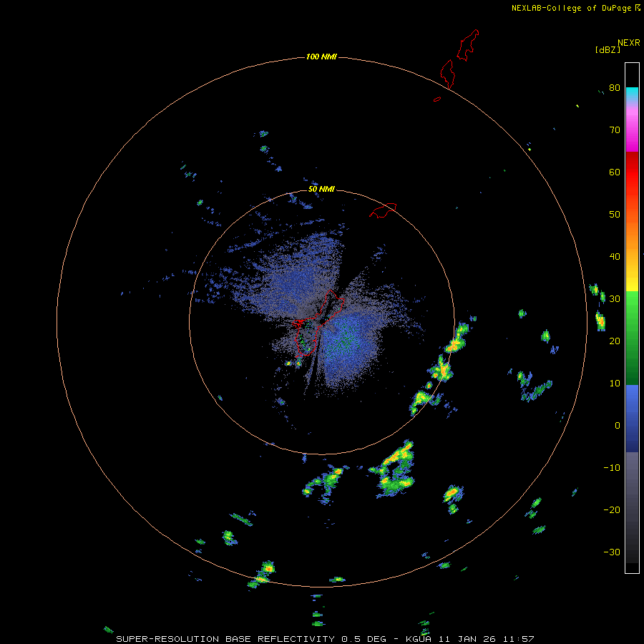The image size is (644, 644).
Task: Click the -20 value on the dBZ scale
Action: pyautogui.click(x=612, y=509)
